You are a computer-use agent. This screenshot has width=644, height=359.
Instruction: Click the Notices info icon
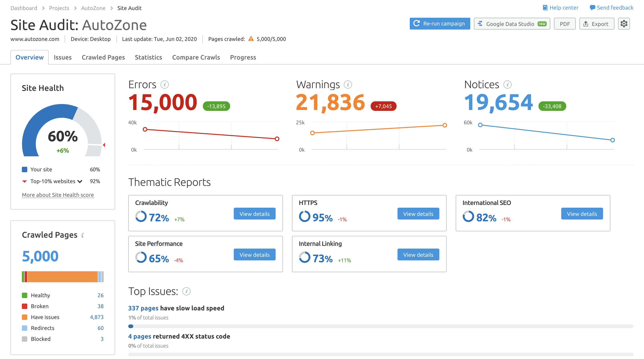point(507,85)
